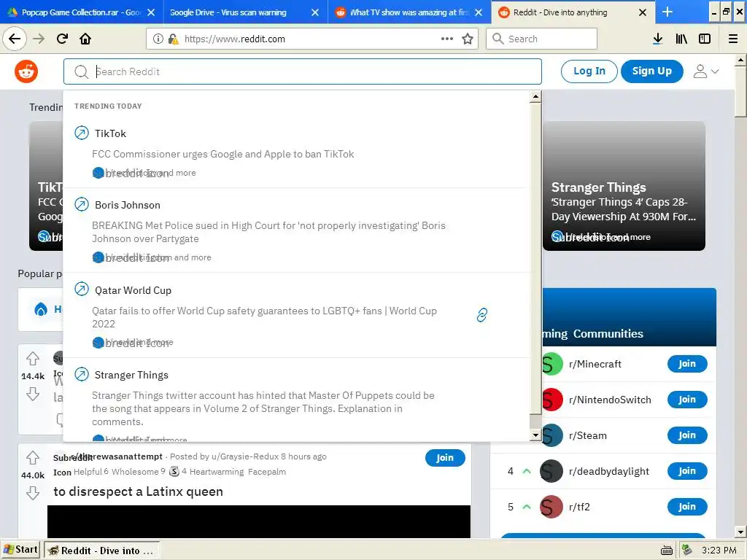
Task: Open the Stranger Things trending card
Action: click(624, 186)
